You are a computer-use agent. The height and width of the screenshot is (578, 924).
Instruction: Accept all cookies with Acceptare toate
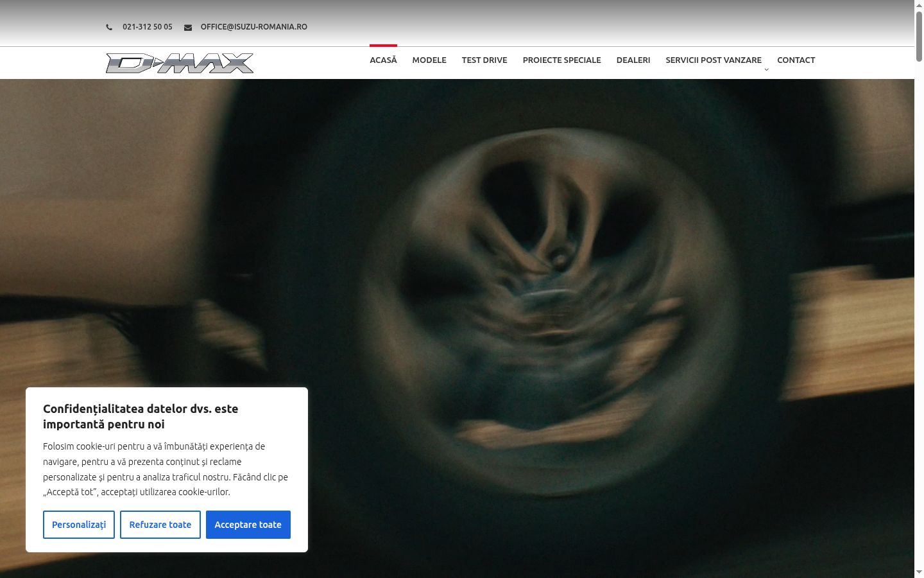tap(248, 525)
